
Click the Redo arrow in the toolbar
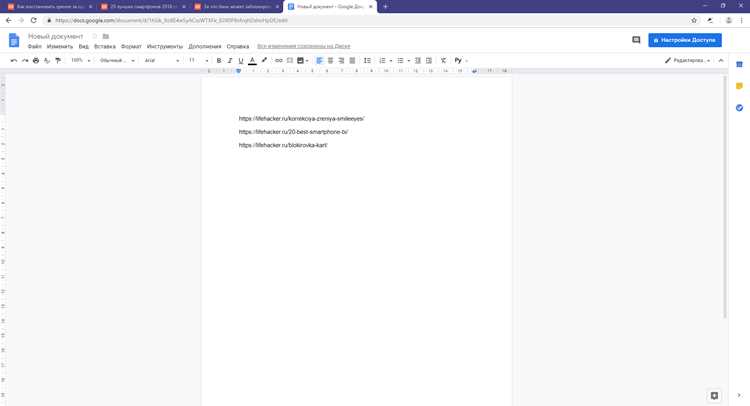25,61
